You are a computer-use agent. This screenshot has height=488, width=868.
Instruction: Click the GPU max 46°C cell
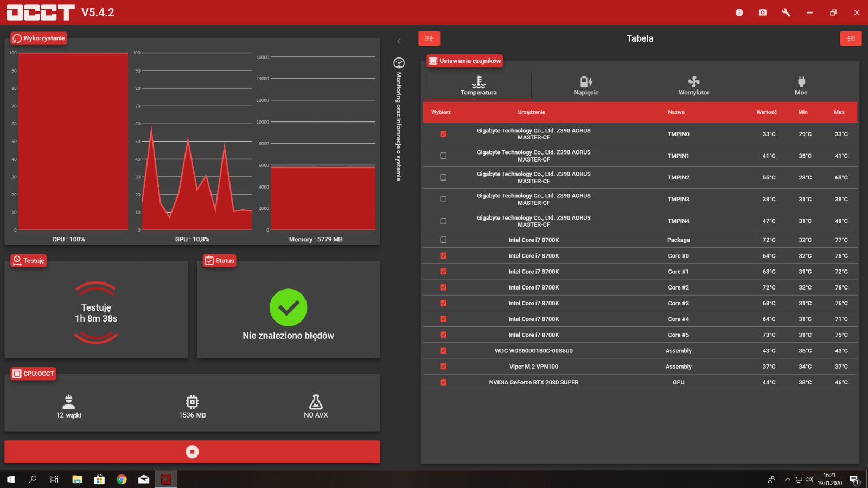841,382
